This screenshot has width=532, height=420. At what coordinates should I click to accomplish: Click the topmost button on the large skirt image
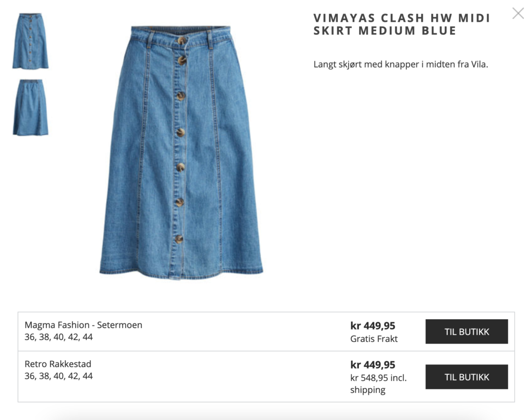pyautogui.click(x=182, y=41)
